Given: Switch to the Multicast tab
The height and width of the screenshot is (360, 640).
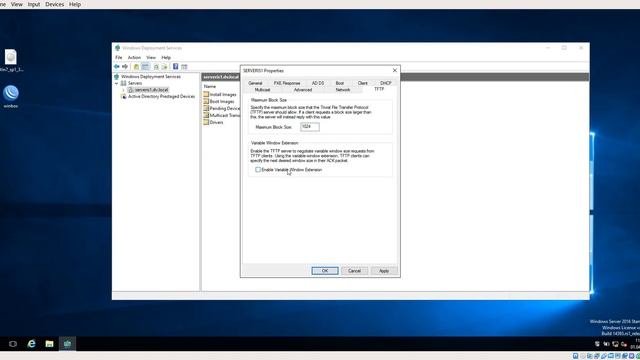Looking at the screenshot, I should [x=262, y=89].
